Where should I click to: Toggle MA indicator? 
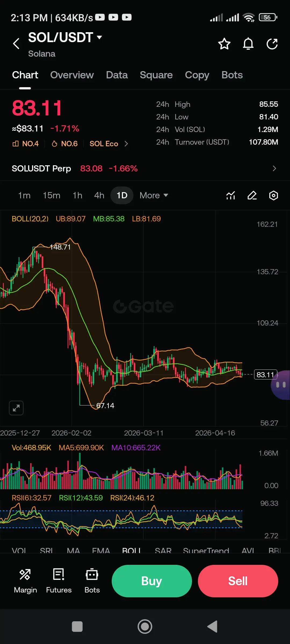(x=73, y=551)
